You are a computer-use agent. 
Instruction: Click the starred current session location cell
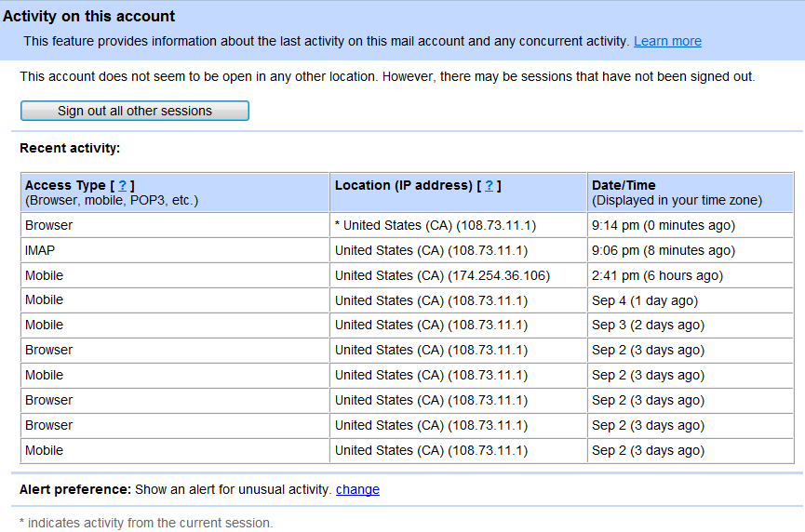458,225
